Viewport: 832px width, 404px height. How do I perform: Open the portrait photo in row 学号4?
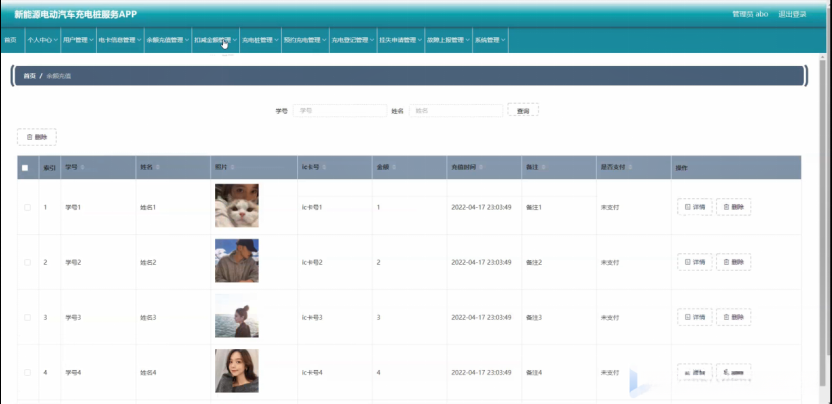(237, 371)
